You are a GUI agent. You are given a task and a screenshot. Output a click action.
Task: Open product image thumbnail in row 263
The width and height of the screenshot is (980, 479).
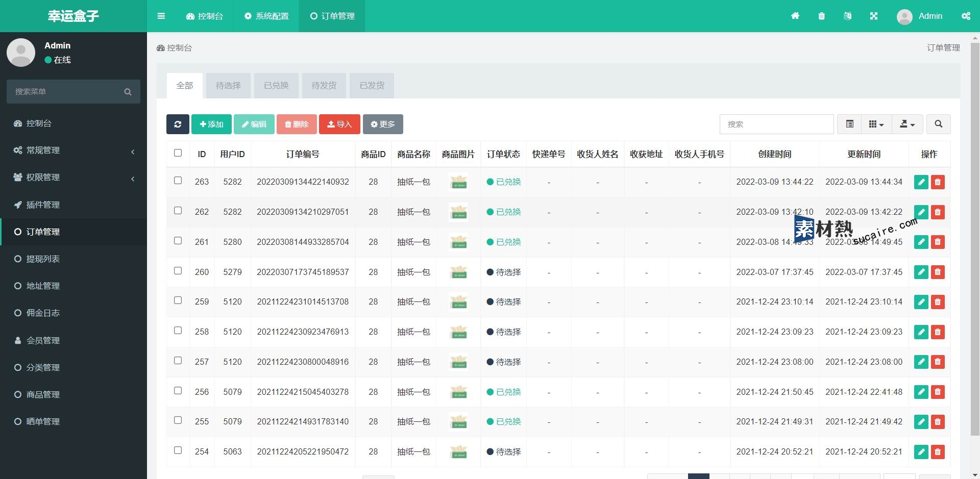(x=458, y=182)
